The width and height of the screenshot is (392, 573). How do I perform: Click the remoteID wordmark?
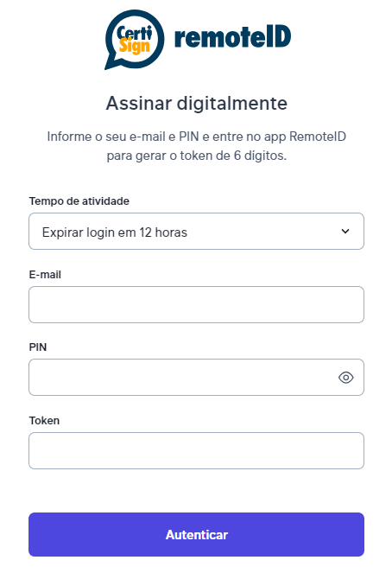click(x=233, y=37)
